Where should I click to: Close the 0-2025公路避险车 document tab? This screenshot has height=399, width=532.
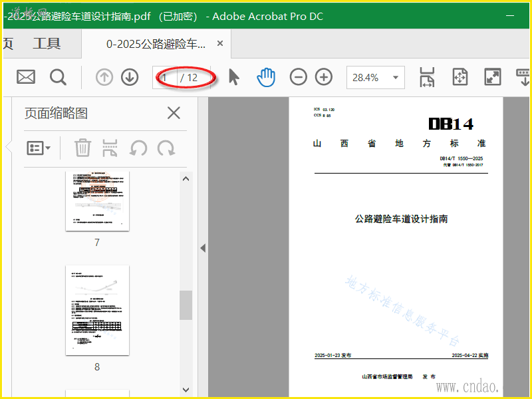220,43
